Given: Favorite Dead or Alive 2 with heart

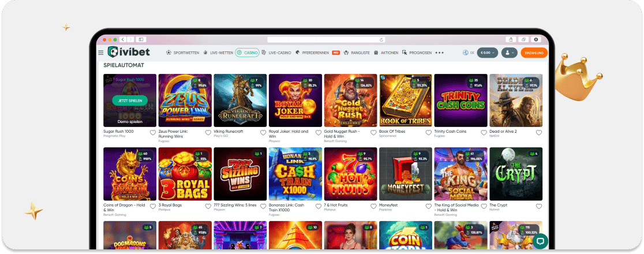Looking at the screenshot, I should [539, 133].
